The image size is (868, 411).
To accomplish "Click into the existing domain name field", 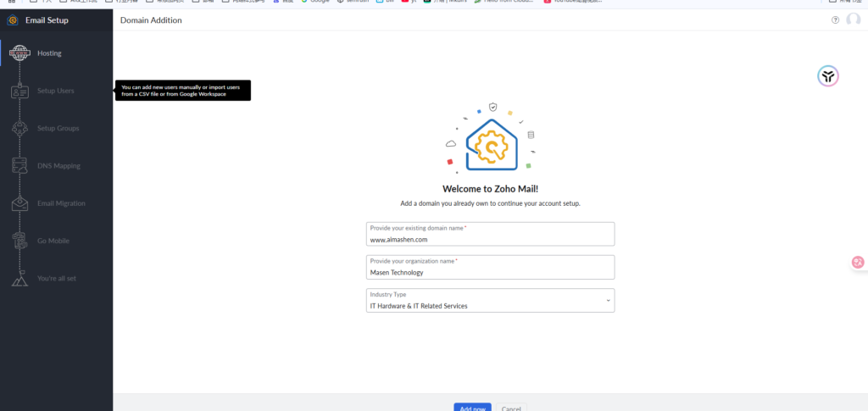I will [x=491, y=234].
